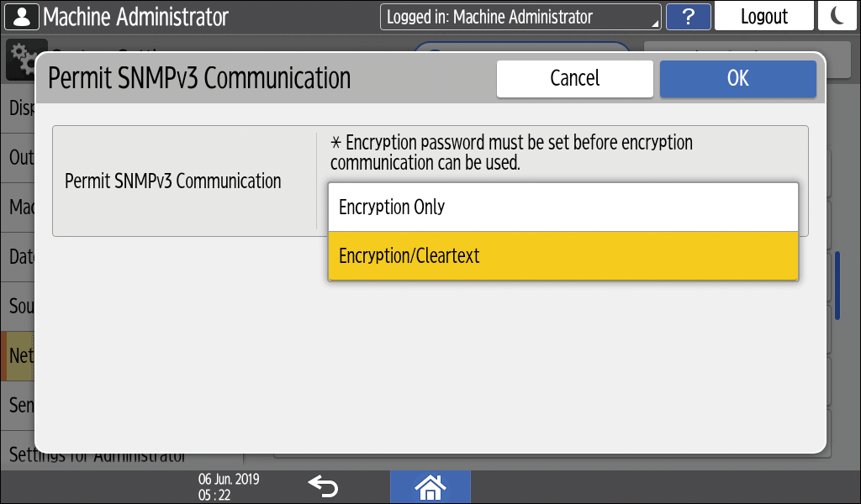The width and height of the screenshot is (861, 504).
Task: Tap the back arrow icon
Action: click(x=322, y=486)
